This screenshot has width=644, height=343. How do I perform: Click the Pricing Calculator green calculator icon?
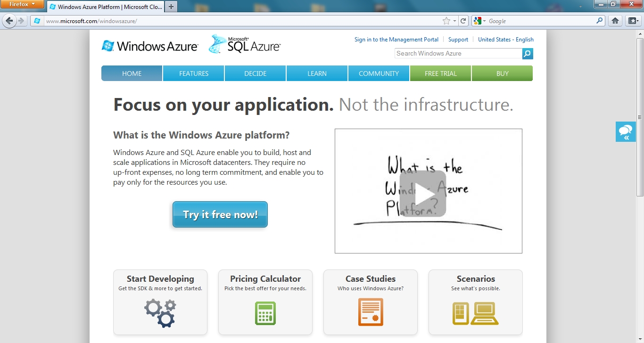point(265,313)
